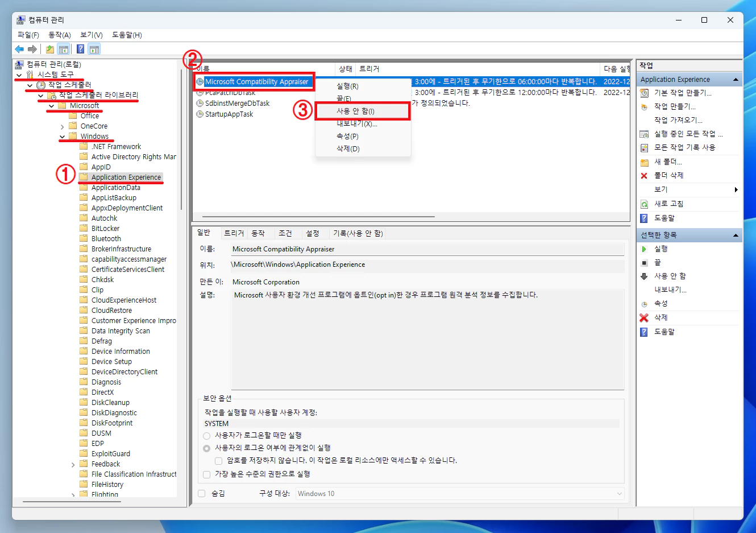
Task: Click the Up one level folder icon
Action: coord(50,49)
